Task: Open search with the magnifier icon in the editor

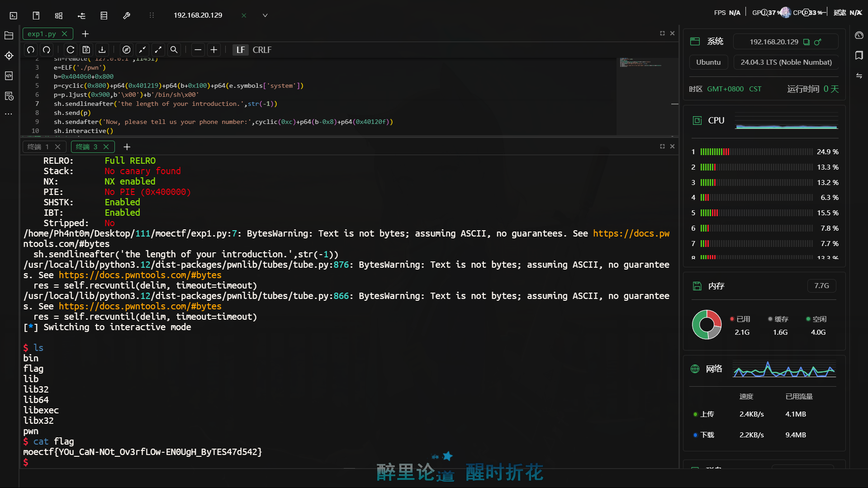Action: click(x=174, y=50)
